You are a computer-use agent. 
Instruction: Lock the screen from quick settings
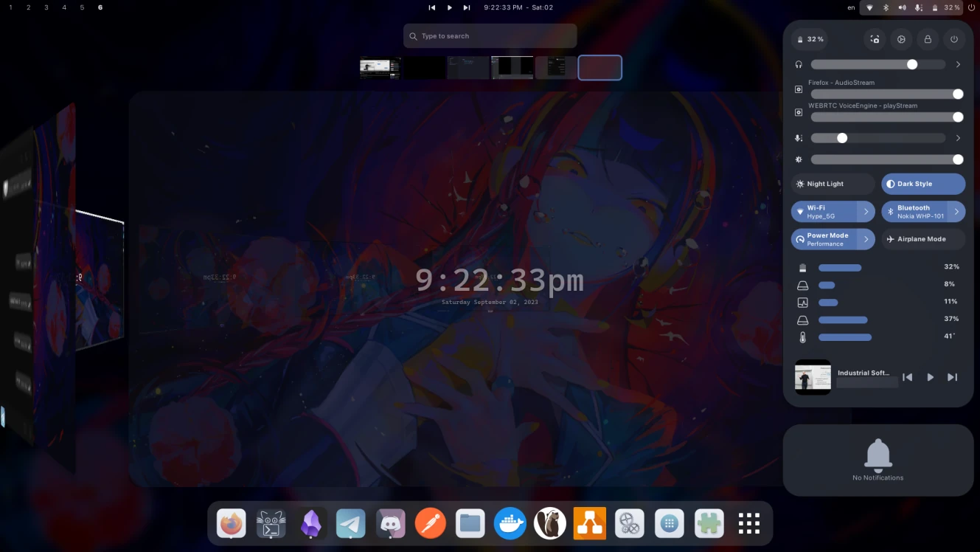928,39
